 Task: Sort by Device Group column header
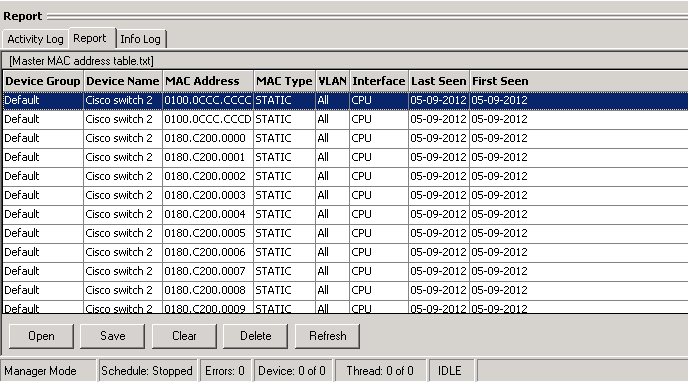[43, 81]
